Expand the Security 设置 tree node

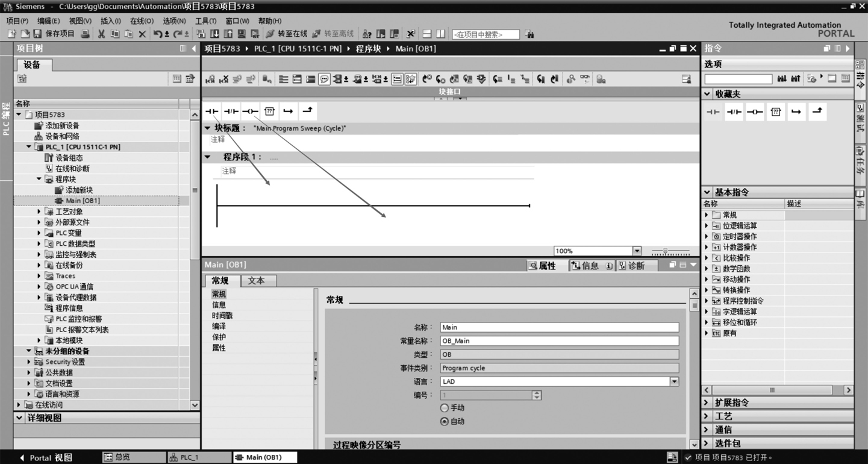[x=29, y=362]
